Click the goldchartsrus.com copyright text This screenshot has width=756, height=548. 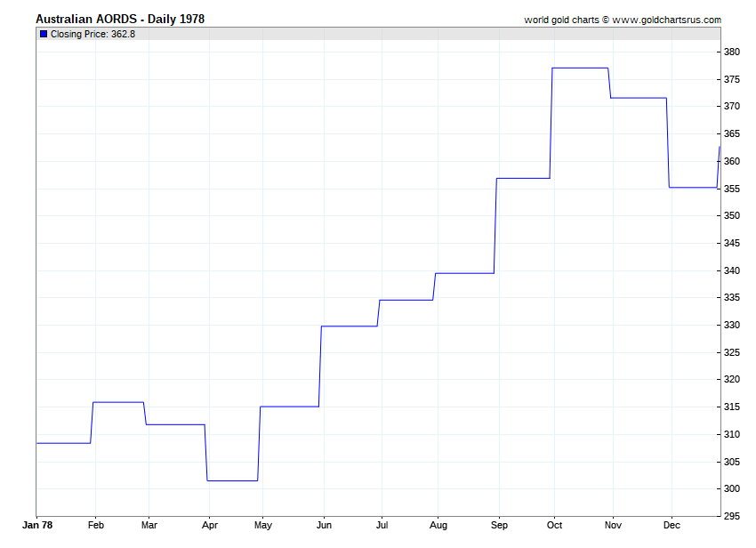(623, 20)
